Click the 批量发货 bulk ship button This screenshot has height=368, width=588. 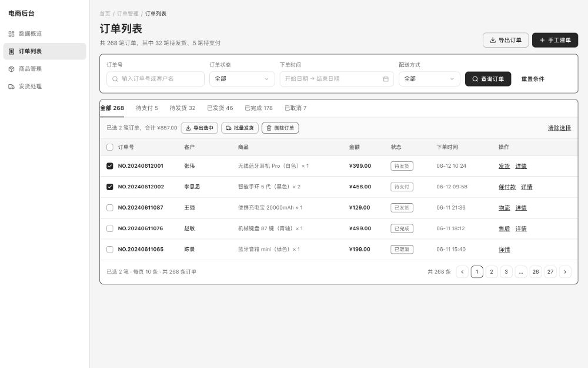pyautogui.click(x=240, y=128)
